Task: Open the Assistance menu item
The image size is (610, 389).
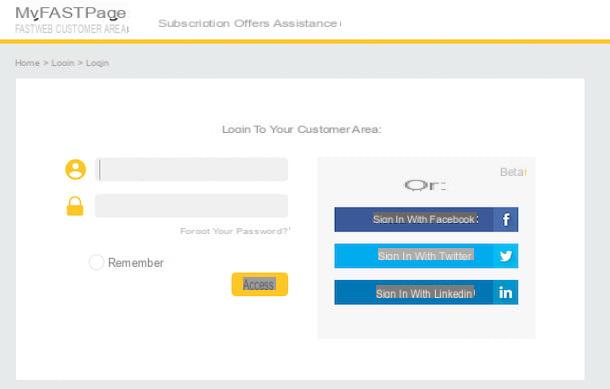Action: click(305, 23)
